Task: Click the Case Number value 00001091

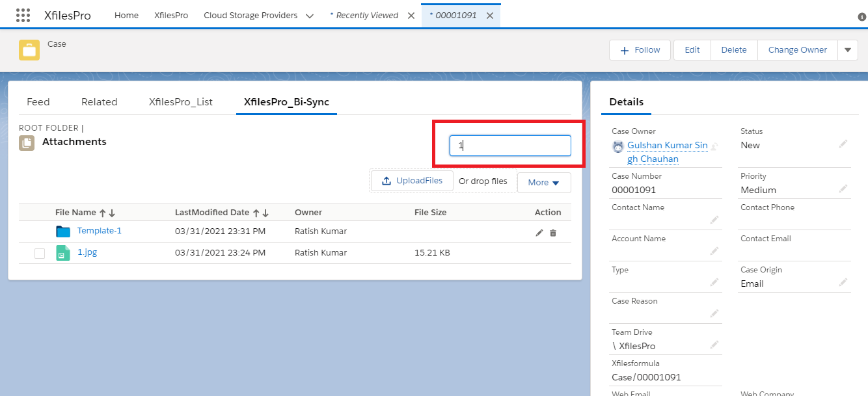Action: 634,190
